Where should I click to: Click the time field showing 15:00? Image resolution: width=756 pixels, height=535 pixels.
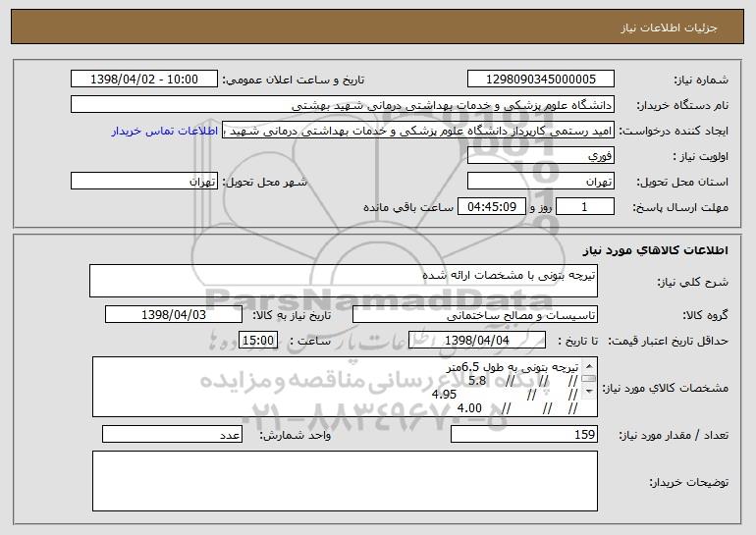(x=258, y=340)
